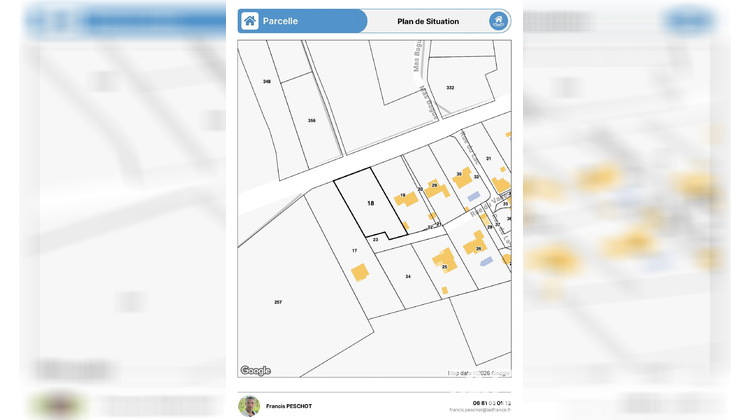The image size is (750, 420).
Task: Select parcel 356 on the map
Action: 312,121
